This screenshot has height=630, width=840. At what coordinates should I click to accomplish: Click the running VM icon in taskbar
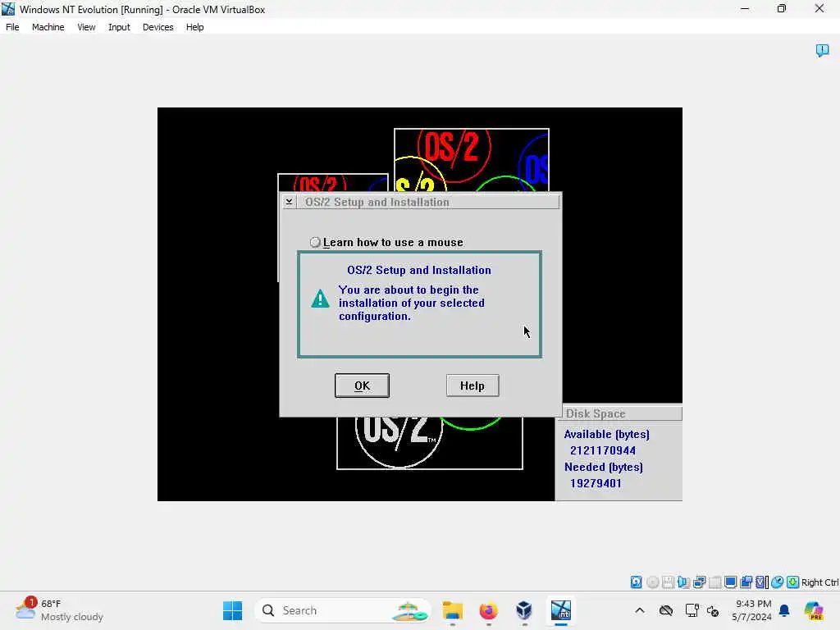tap(560, 610)
